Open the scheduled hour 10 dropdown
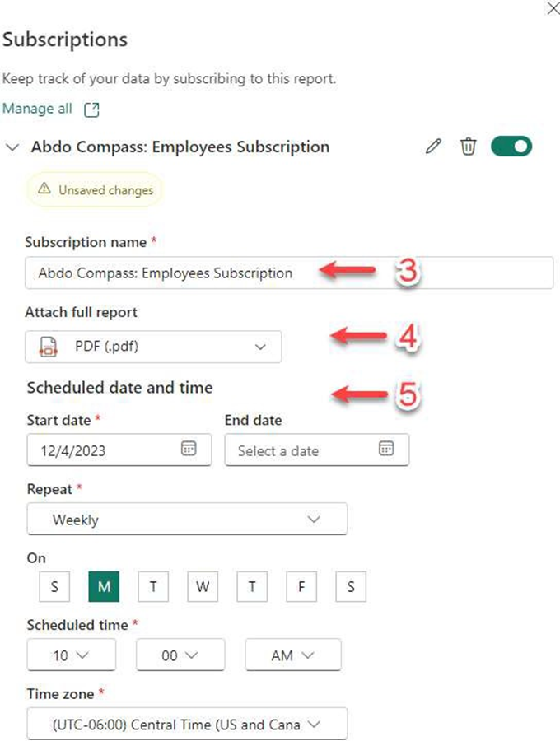This screenshot has height=741, width=560. [x=71, y=655]
